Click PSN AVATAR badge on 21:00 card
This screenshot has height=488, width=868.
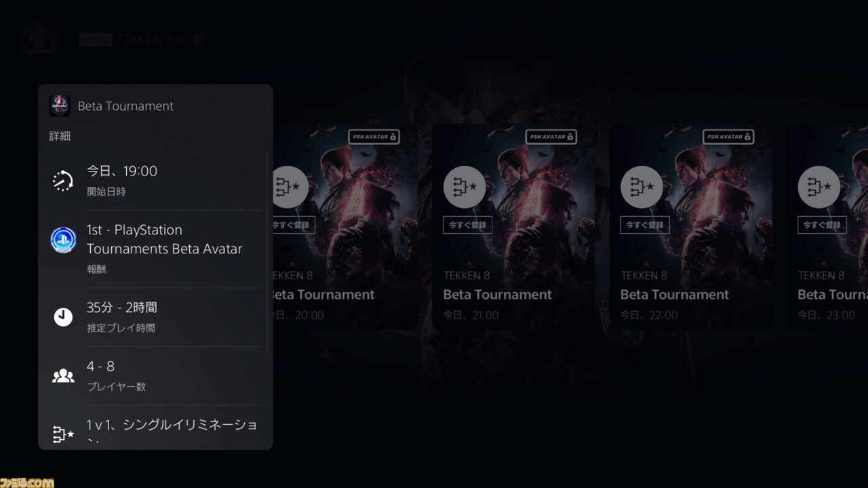pyautogui.click(x=551, y=137)
